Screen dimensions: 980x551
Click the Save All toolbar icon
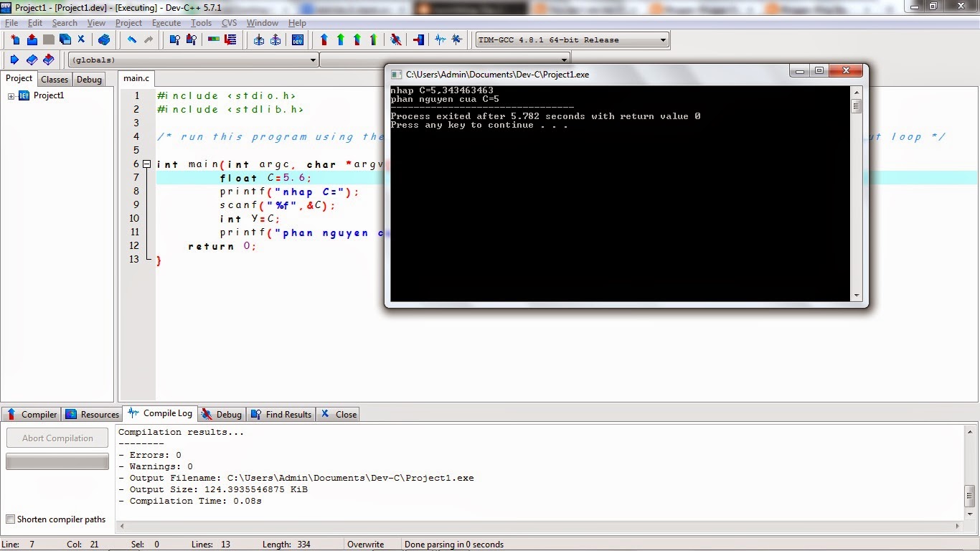point(65,40)
